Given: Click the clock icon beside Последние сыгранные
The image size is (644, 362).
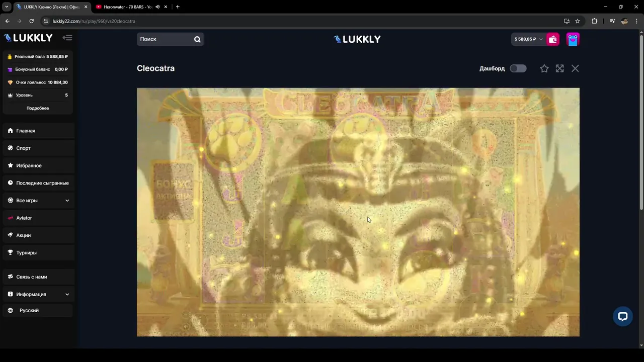Looking at the screenshot, I should 11,183.
